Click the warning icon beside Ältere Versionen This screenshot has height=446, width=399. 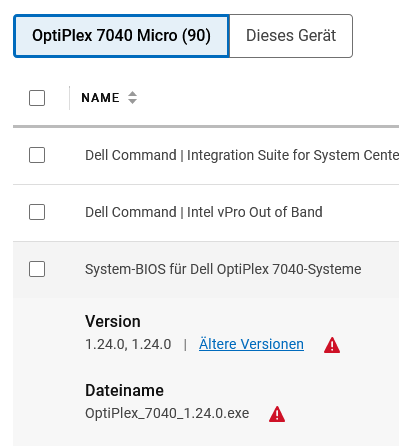pyautogui.click(x=332, y=345)
